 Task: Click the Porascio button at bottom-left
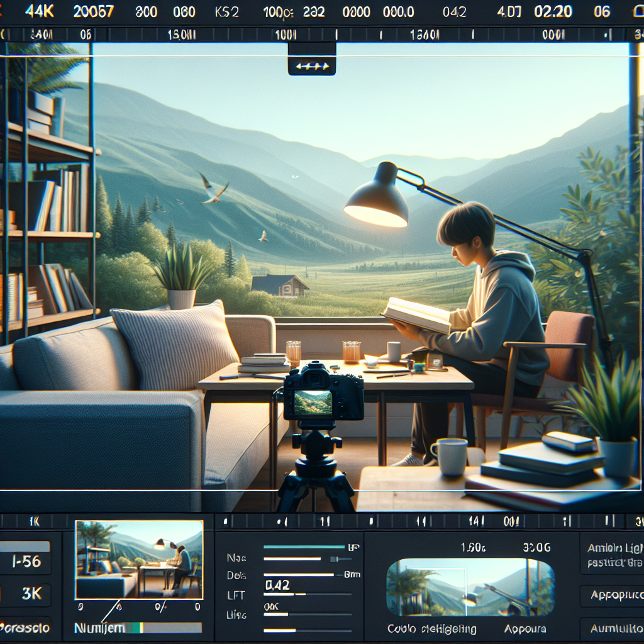(x=25, y=628)
